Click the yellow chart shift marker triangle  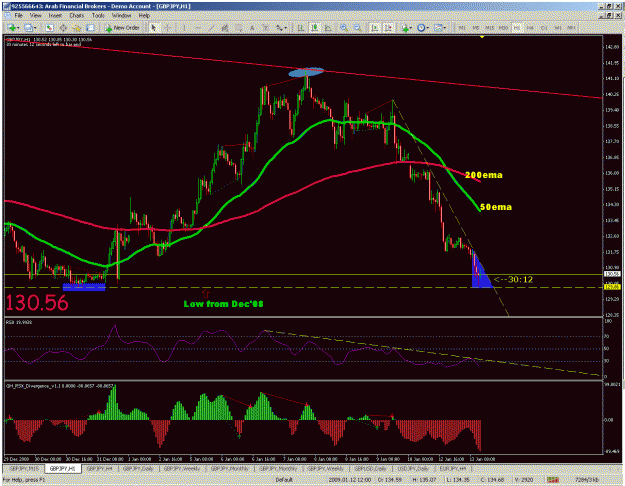click(x=482, y=37)
